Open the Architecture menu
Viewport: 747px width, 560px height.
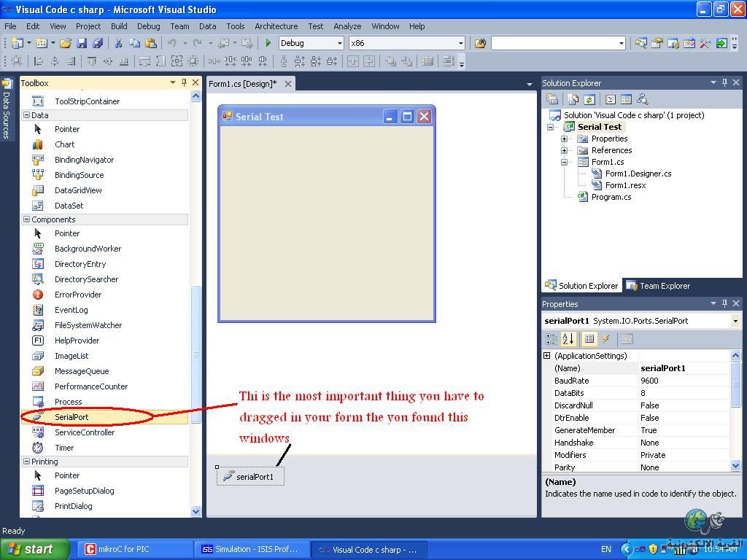[276, 26]
